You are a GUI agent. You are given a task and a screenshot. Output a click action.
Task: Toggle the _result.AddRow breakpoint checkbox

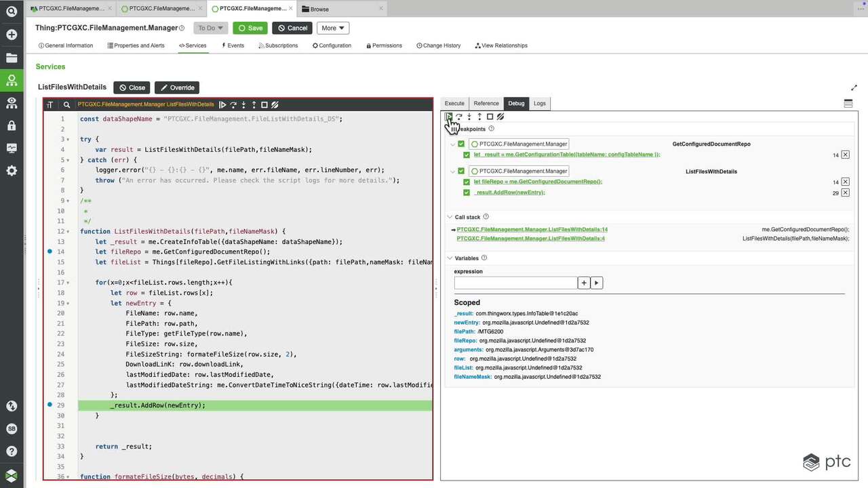(x=467, y=192)
